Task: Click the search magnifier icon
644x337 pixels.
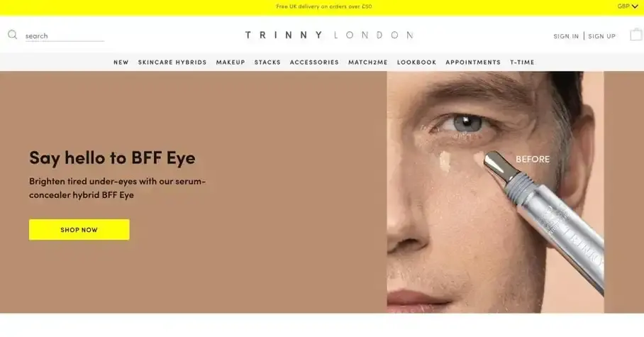Action: coord(12,35)
